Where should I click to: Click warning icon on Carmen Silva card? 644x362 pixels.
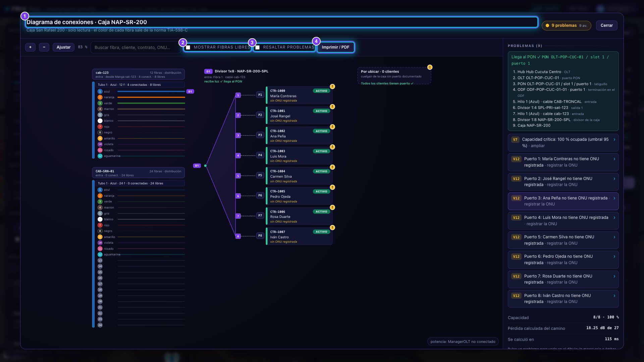coord(332,167)
